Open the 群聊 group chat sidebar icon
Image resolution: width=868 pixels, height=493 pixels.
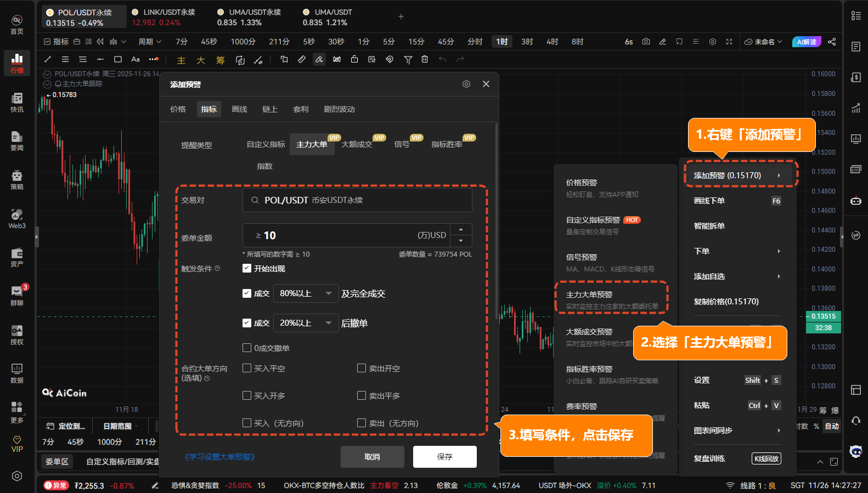17,296
